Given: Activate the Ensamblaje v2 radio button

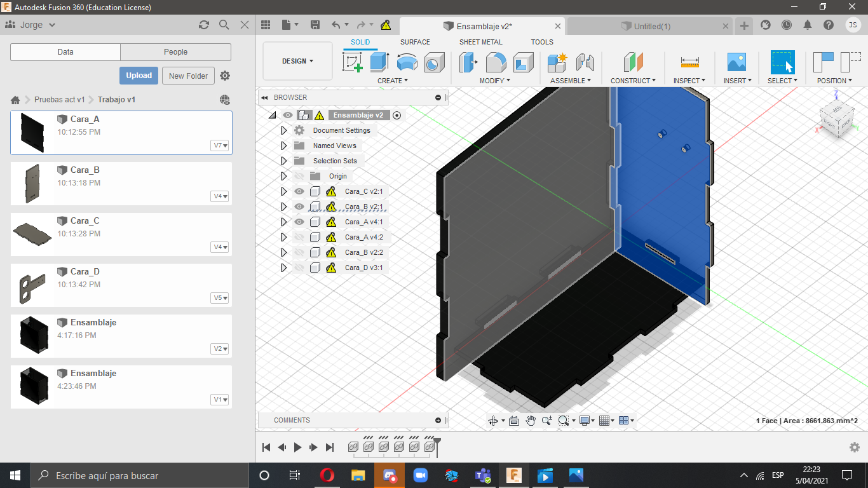Looking at the screenshot, I should (397, 115).
